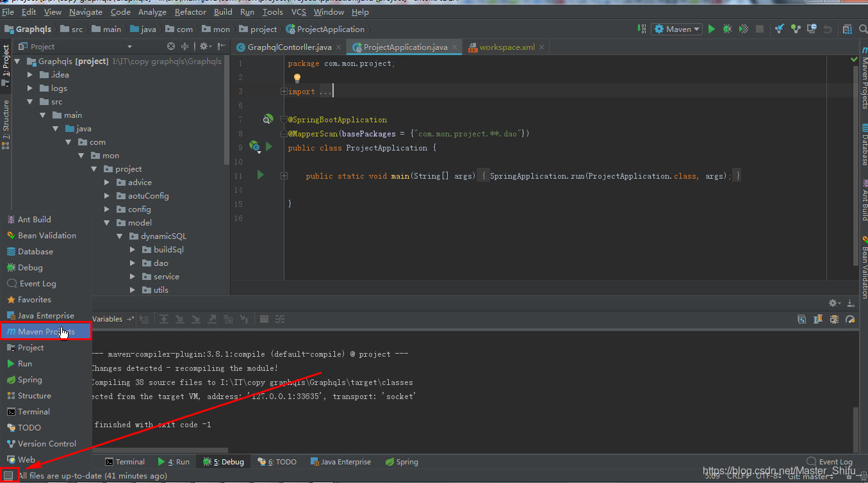Click Collapse All icon in Project panel

coord(185,46)
